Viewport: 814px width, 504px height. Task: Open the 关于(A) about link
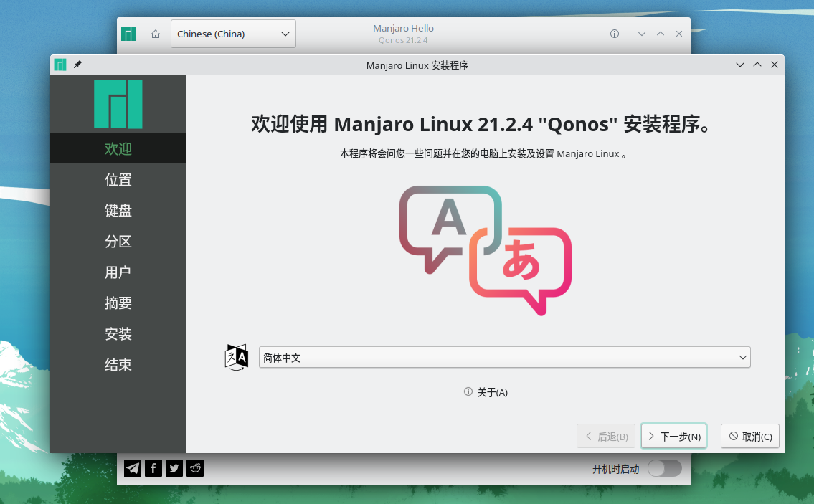click(x=486, y=392)
